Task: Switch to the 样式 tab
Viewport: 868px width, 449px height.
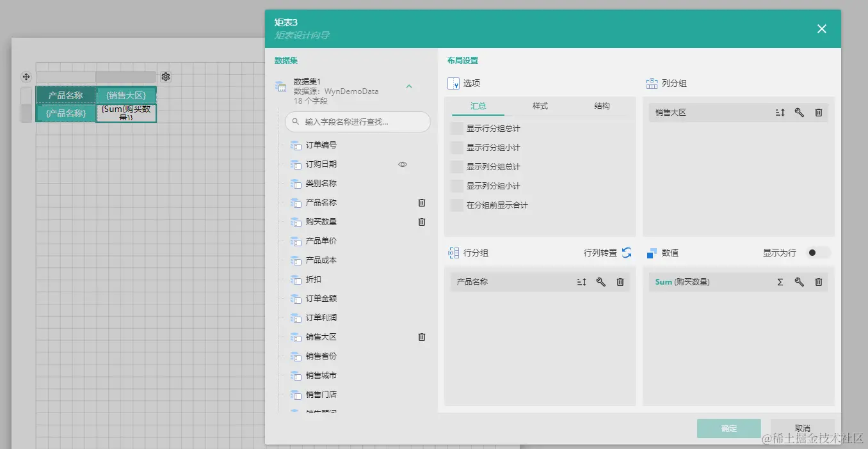Action: click(540, 106)
